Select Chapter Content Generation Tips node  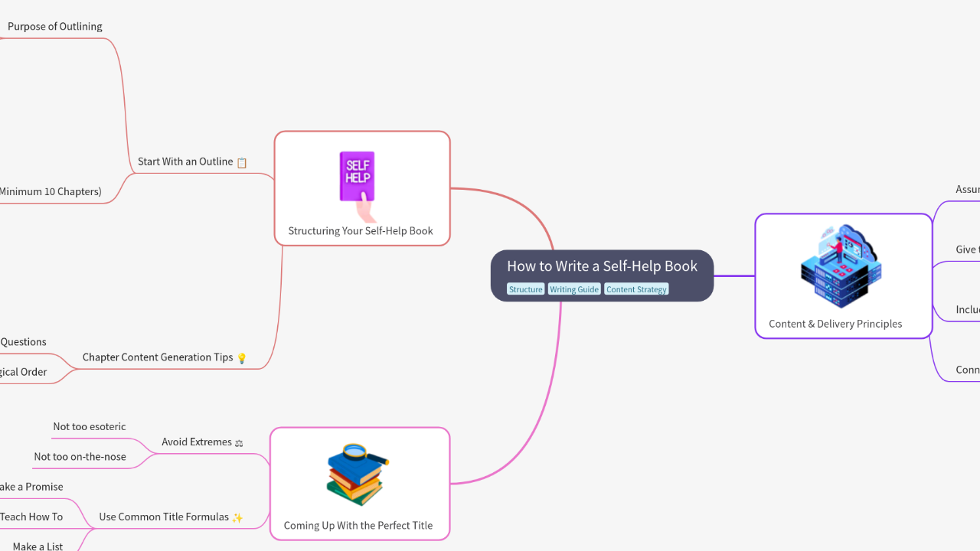point(158,357)
